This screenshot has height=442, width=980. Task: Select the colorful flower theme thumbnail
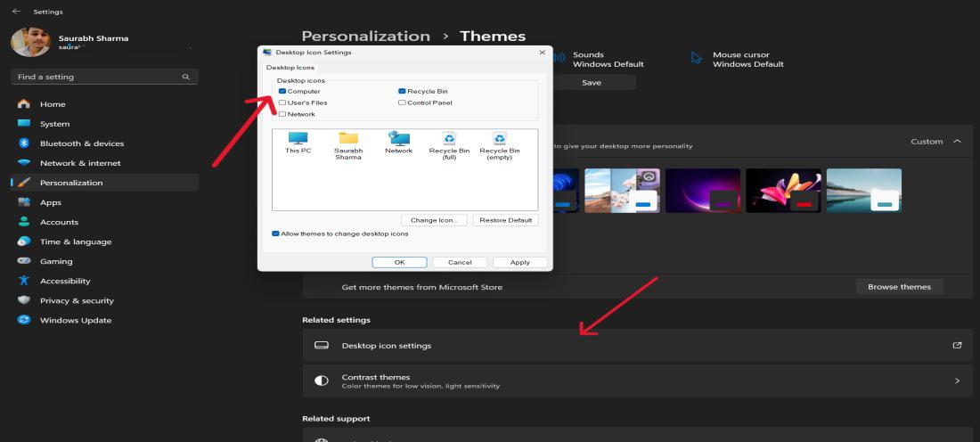click(x=783, y=191)
